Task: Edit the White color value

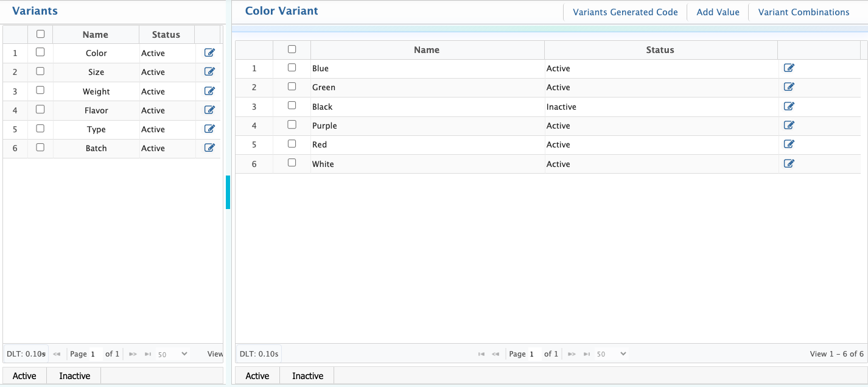Action: (x=789, y=164)
